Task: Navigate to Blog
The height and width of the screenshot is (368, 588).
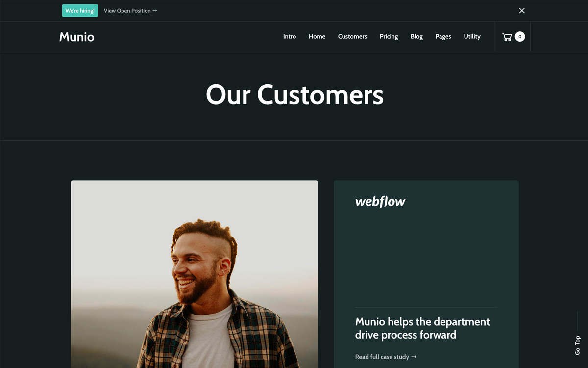Action: tap(416, 37)
